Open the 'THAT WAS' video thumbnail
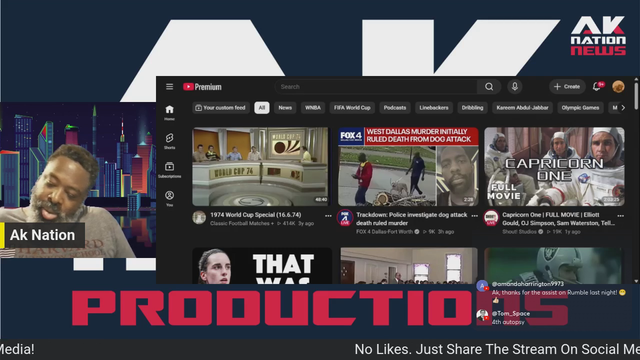 click(262, 265)
